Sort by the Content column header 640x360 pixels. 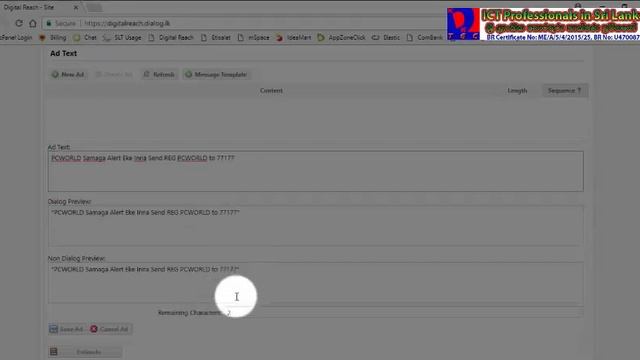click(271, 91)
